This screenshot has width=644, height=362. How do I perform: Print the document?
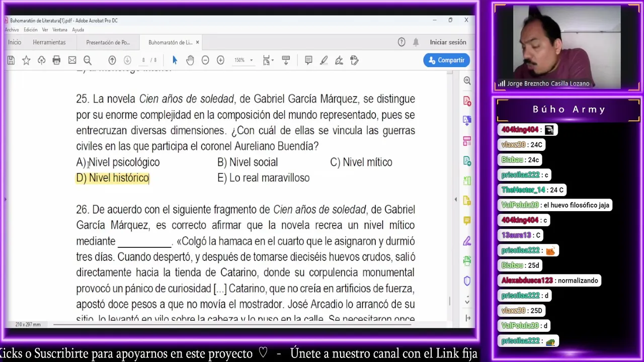[56, 60]
